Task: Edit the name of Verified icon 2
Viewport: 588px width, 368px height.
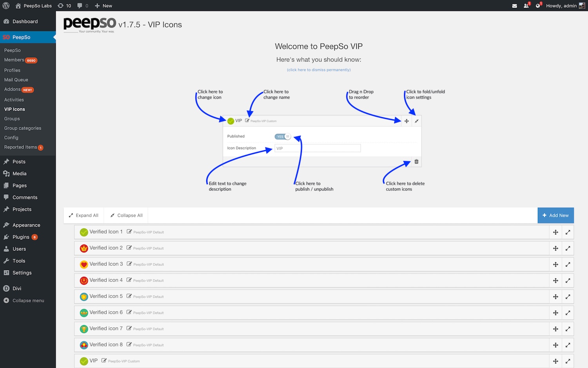Action: pos(129,248)
